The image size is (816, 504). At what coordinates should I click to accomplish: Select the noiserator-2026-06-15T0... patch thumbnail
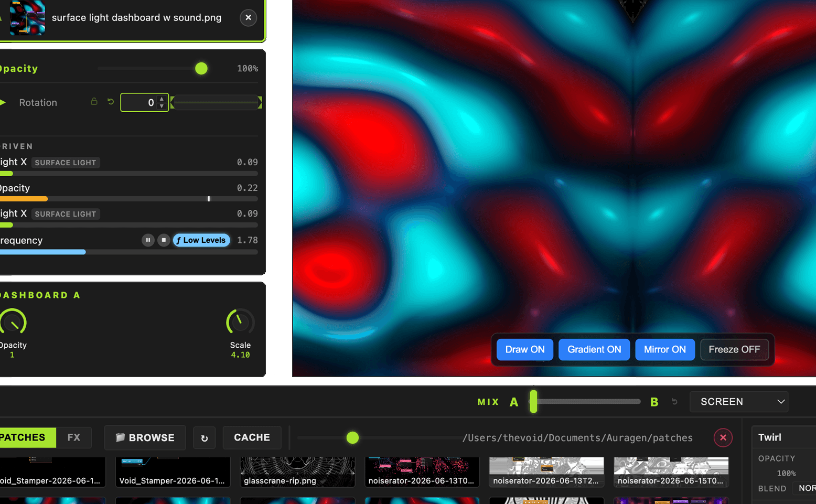(671, 471)
